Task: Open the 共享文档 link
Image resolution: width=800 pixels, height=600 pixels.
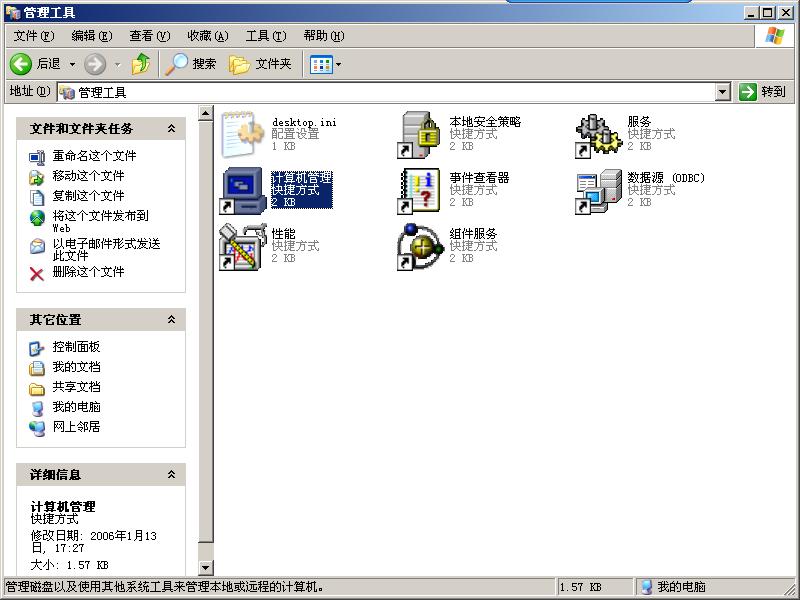Action: tap(76, 387)
